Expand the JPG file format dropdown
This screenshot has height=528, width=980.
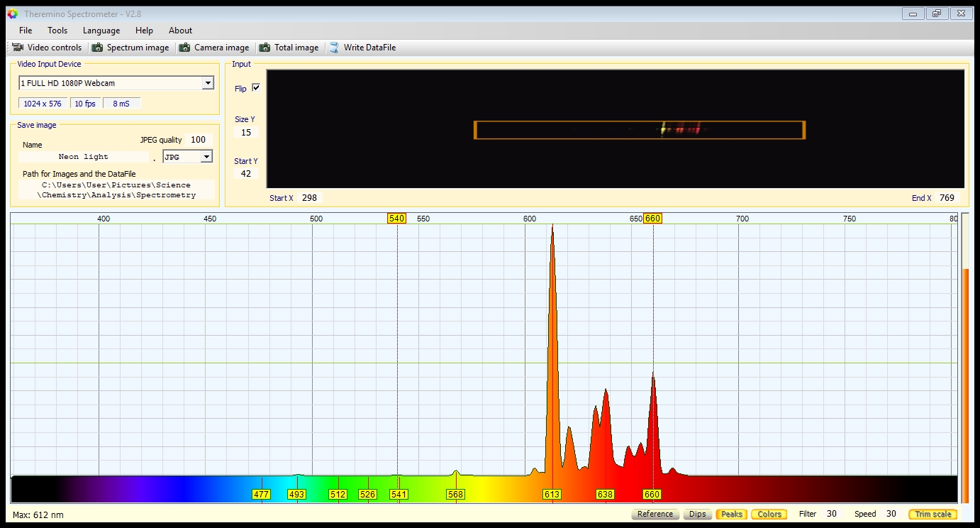click(206, 157)
